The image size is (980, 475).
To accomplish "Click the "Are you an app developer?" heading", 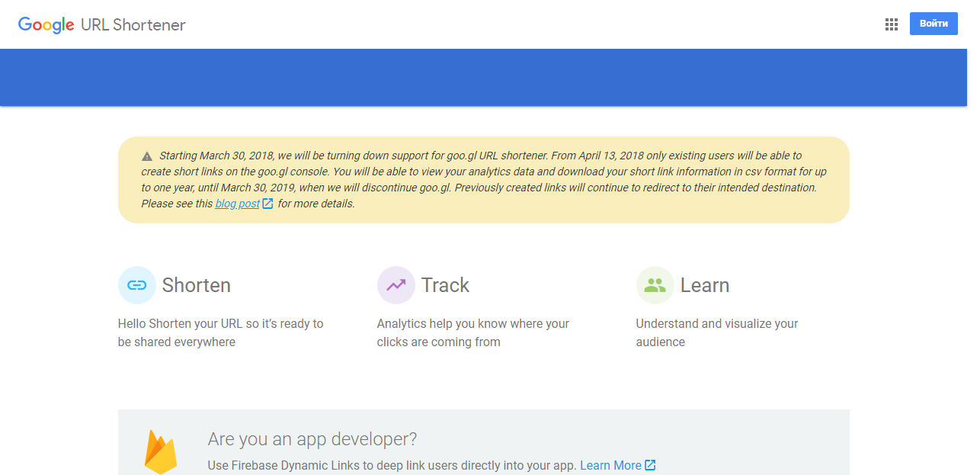I will click(x=312, y=439).
